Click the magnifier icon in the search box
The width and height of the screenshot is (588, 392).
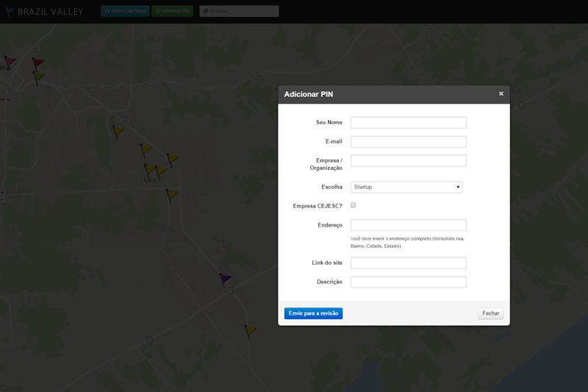coord(205,12)
